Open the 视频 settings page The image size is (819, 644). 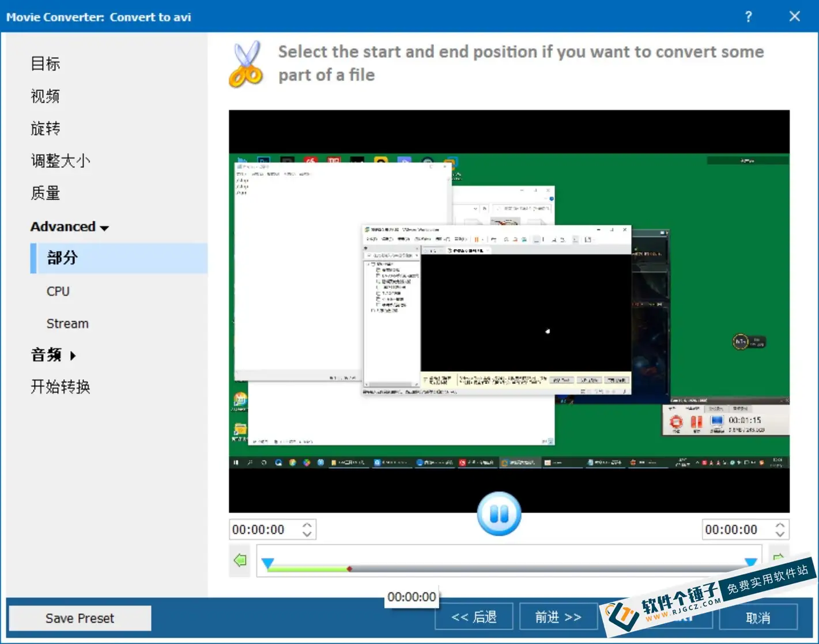(x=45, y=96)
